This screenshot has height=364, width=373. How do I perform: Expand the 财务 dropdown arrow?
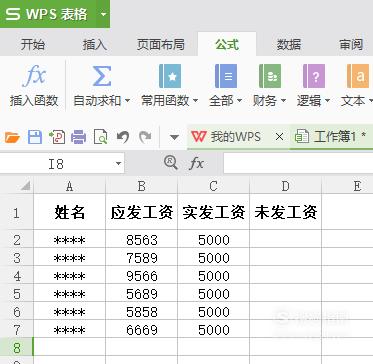(x=283, y=100)
